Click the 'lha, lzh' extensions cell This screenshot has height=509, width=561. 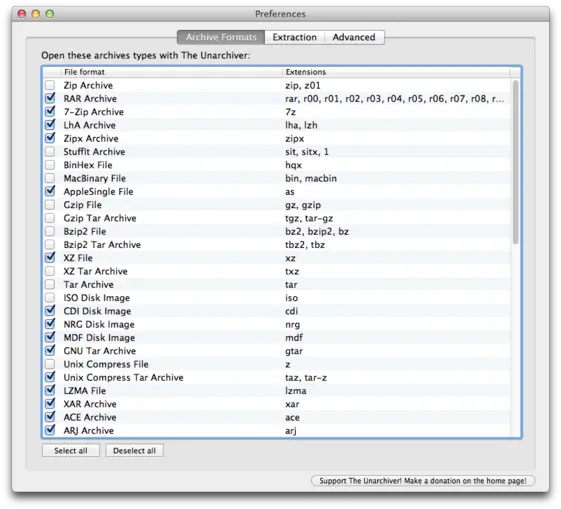point(301,125)
